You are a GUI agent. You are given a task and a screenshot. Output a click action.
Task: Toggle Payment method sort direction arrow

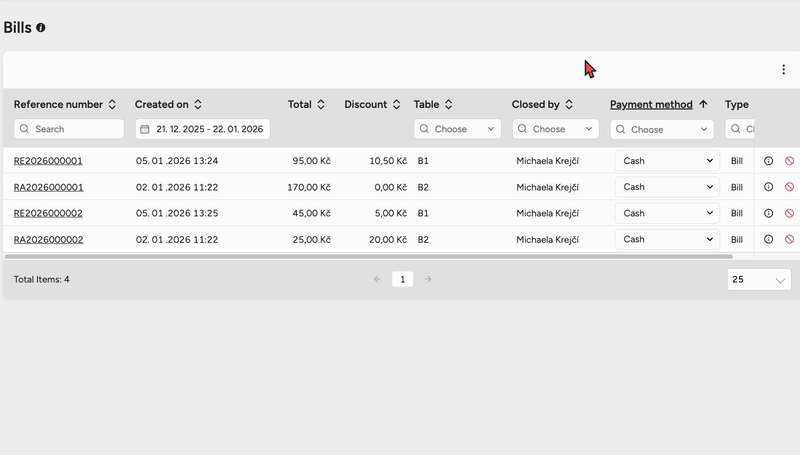[x=703, y=105]
